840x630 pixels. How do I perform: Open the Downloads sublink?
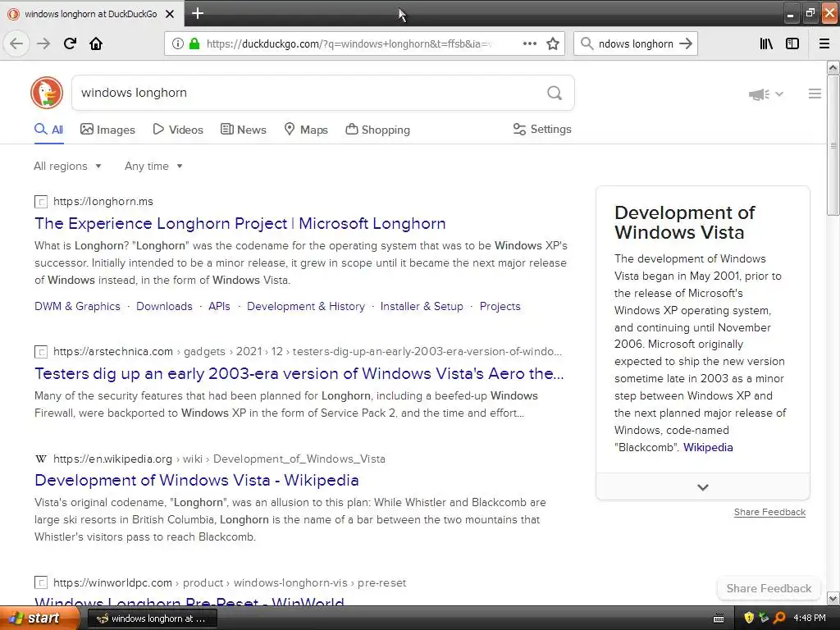[x=164, y=307]
